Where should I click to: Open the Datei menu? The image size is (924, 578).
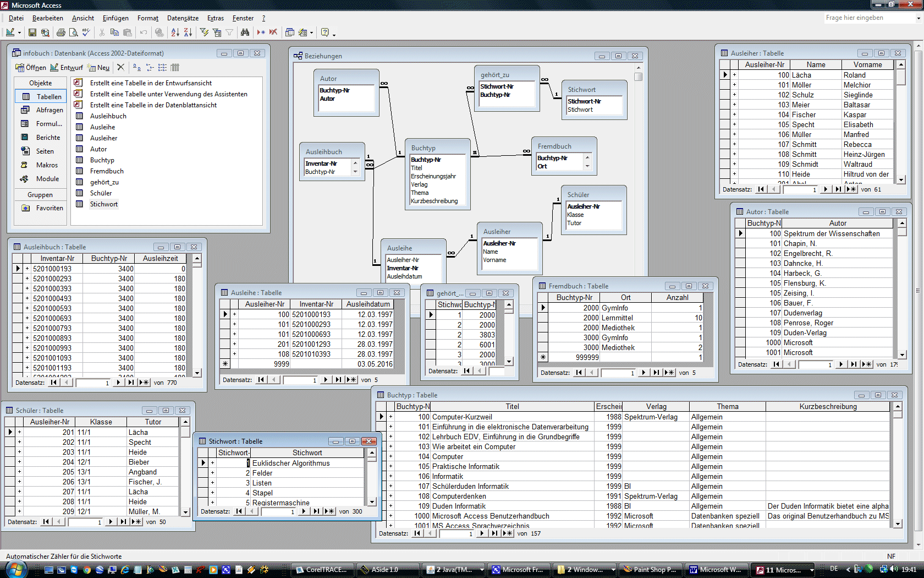pyautogui.click(x=16, y=18)
